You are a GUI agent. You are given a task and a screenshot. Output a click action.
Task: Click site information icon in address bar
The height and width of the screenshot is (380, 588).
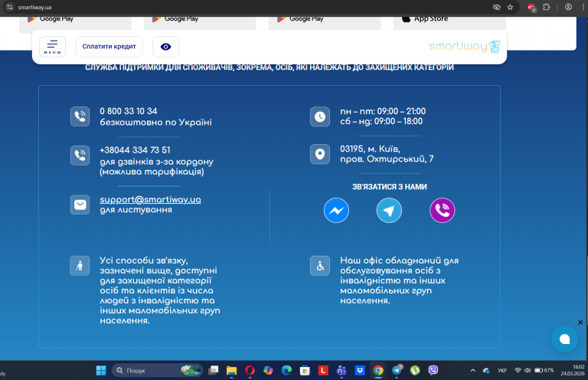(9, 7)
